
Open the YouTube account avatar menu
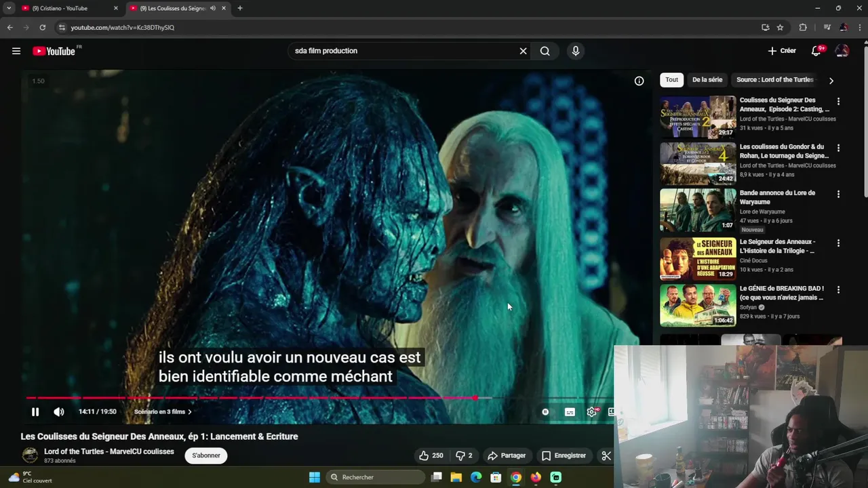(842, 51)
